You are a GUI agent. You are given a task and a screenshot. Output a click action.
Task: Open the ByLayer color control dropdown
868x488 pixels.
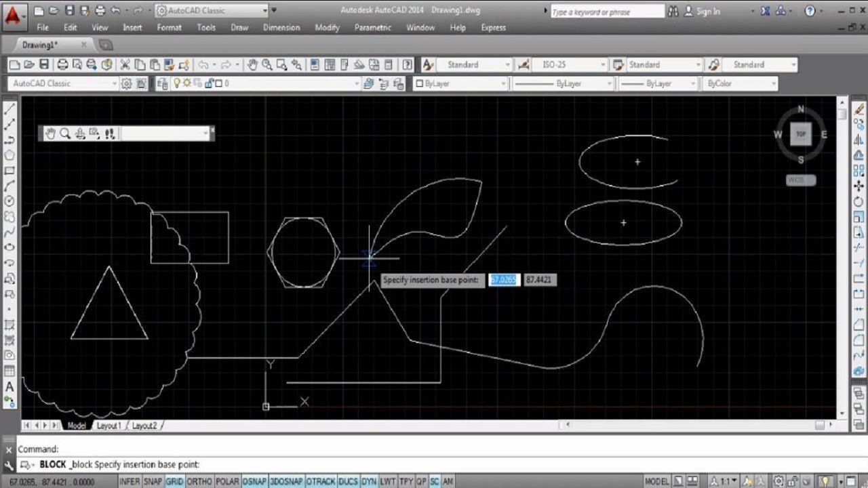[x=461, y=83]
